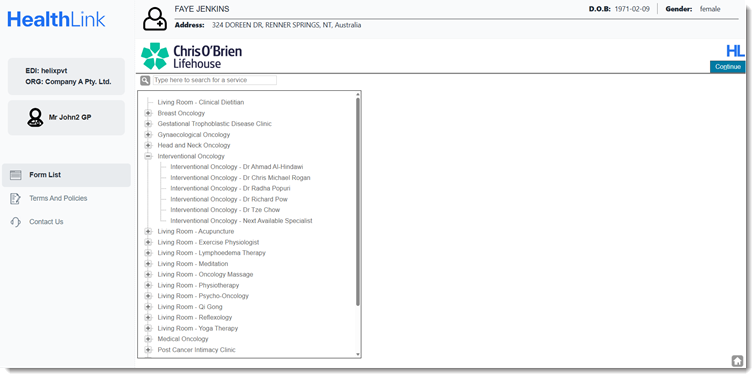Expand Living Room - Physiotherapy node

(148, 286)
